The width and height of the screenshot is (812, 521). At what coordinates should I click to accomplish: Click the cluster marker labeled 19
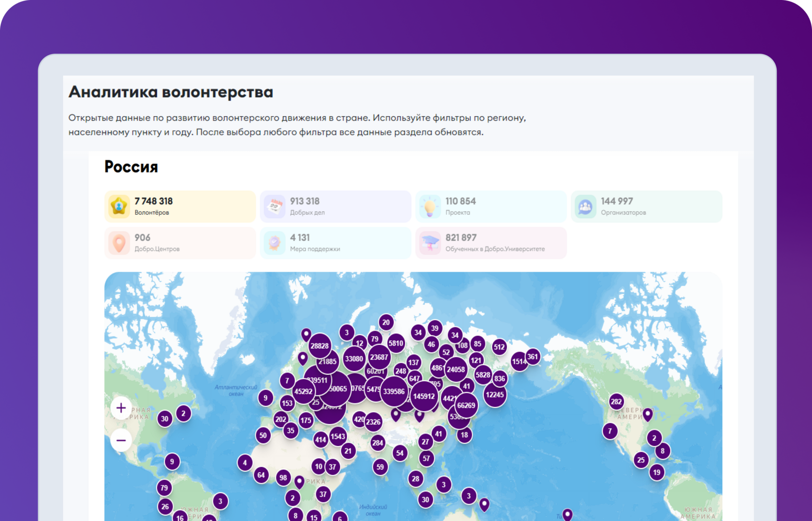coord(657,472)
